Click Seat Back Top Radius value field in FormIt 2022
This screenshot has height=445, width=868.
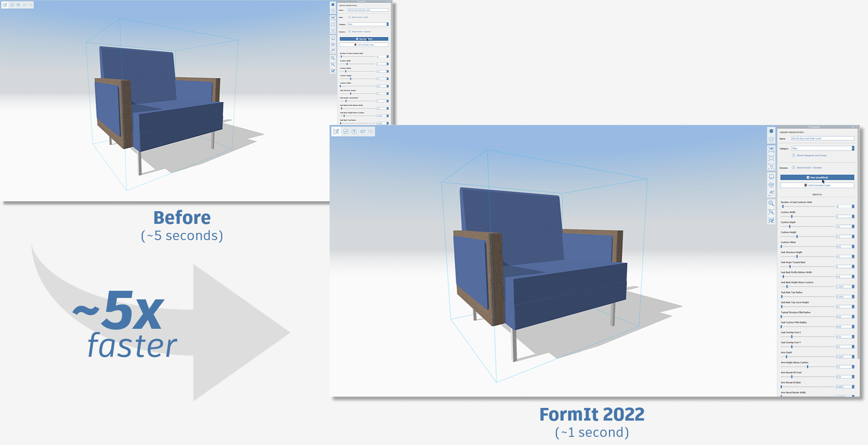click(844, 297)
